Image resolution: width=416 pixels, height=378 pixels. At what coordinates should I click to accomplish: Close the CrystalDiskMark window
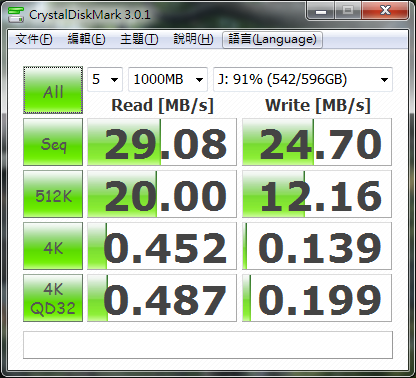pyautogui.click(x=385, y=11)
